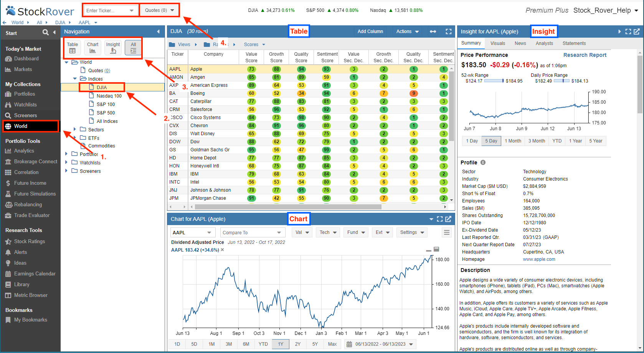Image resolution: width=644 pixels, height=353 pixels.
Task: Collapse the Navigation panel arrow
Action: [158, 31]
